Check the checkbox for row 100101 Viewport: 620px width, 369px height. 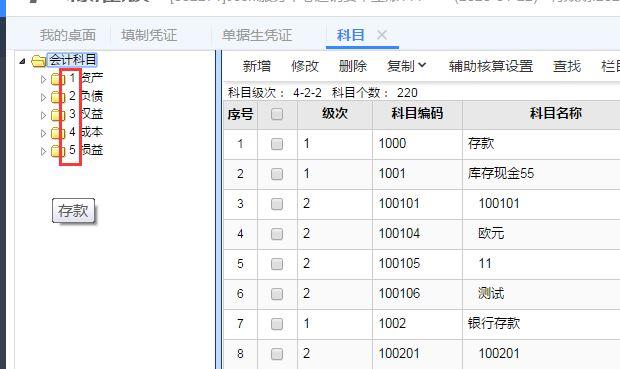tap(277, 204)
